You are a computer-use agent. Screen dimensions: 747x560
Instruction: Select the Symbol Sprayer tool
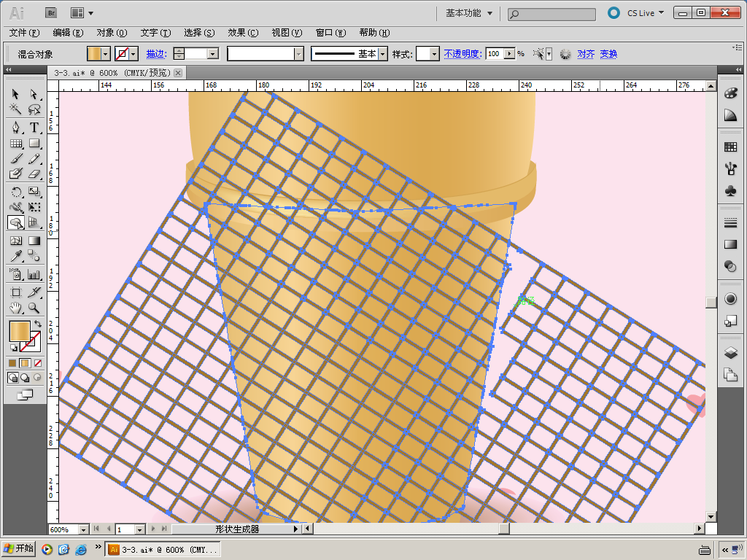15,274
